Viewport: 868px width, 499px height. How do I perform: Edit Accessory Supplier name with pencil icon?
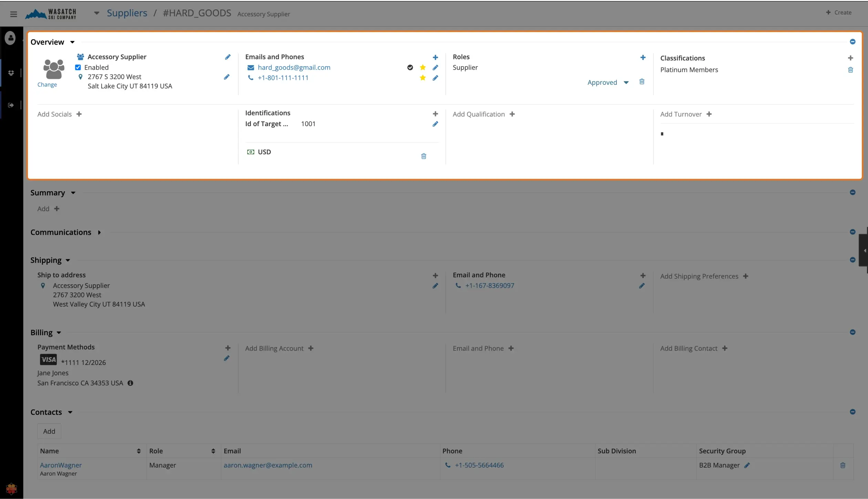point(228,57)
